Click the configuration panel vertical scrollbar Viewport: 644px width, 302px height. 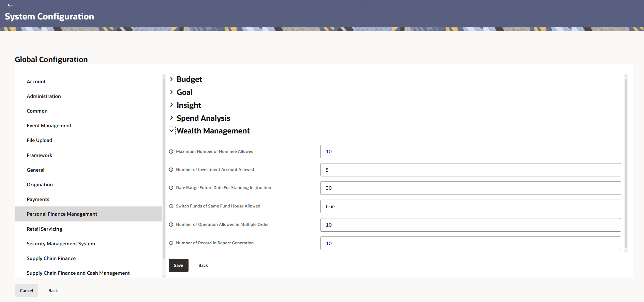tap(626, 164)
